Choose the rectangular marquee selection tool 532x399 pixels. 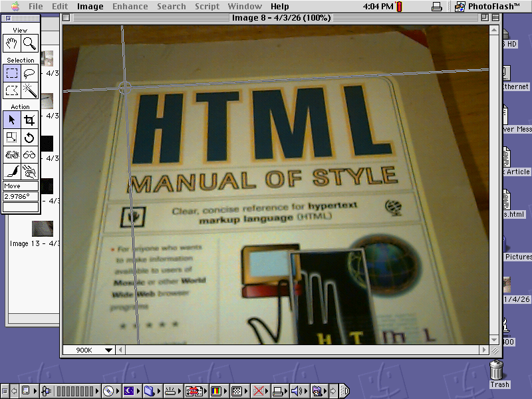[12, 73]
